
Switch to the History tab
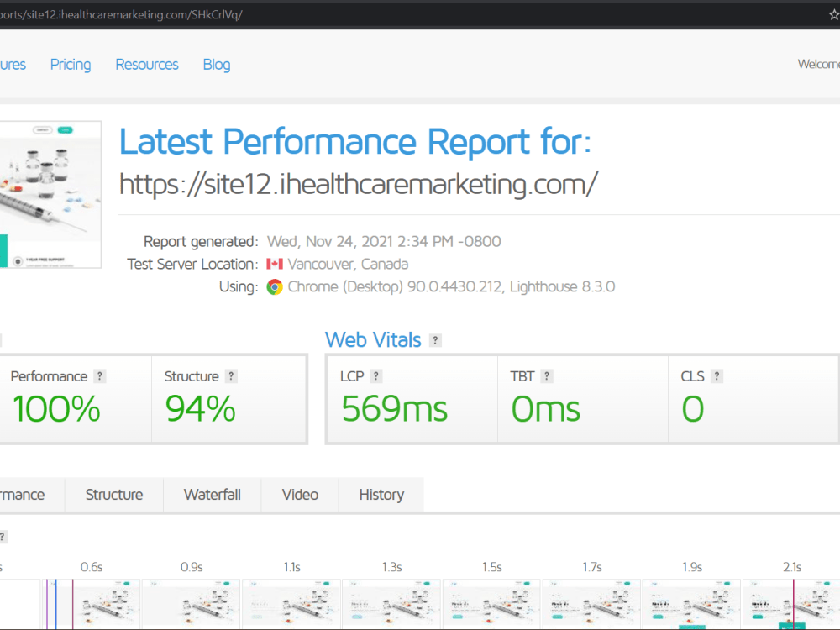pos(381,495)
